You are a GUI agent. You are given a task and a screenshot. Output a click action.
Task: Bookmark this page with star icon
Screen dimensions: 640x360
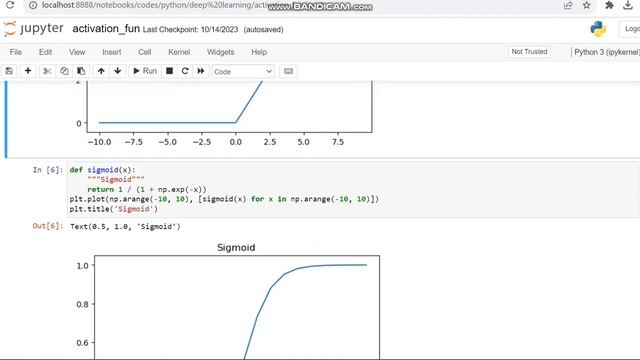click(587, 5)
